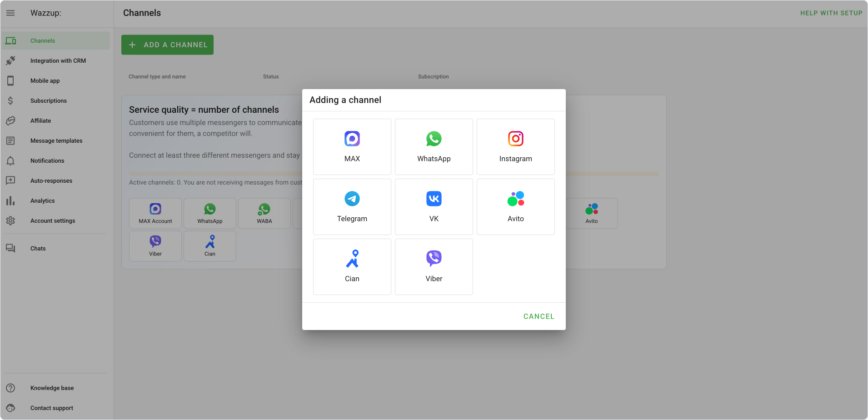
Task: Click the Add a Channel button
Action: (x=167, y=45)
